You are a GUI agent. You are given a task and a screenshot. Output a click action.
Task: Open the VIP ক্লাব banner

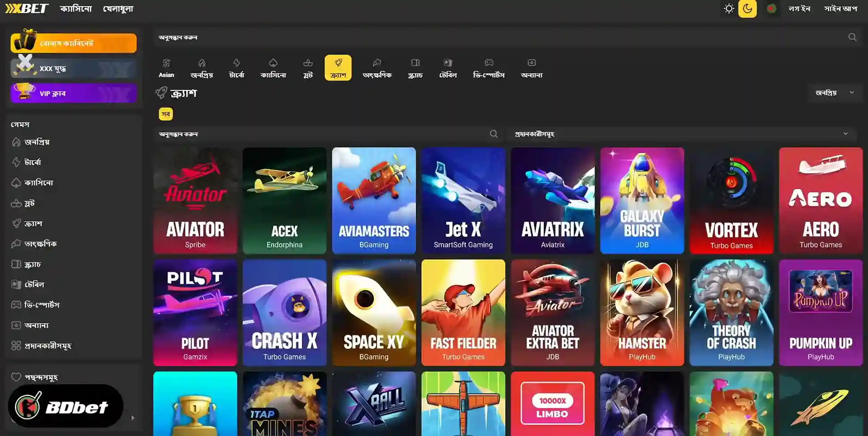[74, 93]
